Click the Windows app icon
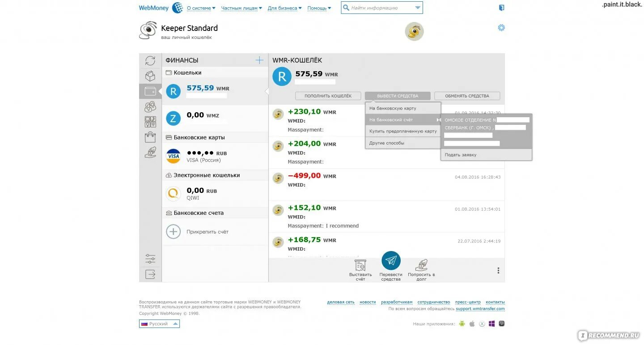 [491, 324]
